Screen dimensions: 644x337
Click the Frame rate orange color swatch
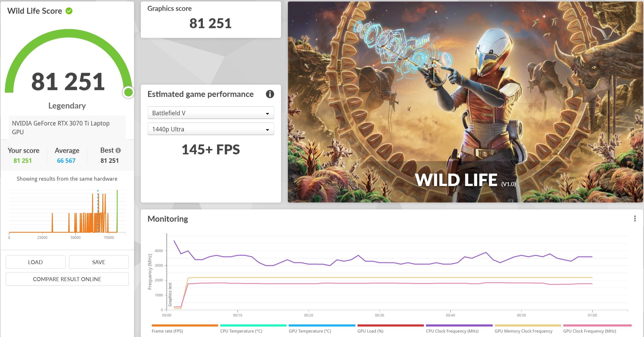coord(185,325)
